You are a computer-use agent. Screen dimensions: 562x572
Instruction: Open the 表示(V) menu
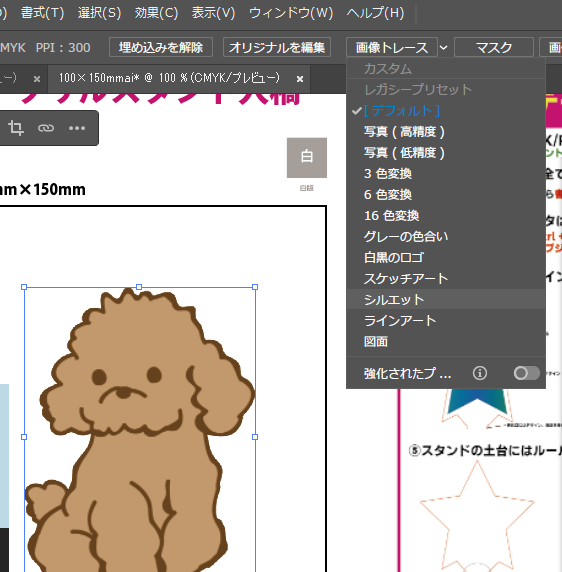point(213,13)
